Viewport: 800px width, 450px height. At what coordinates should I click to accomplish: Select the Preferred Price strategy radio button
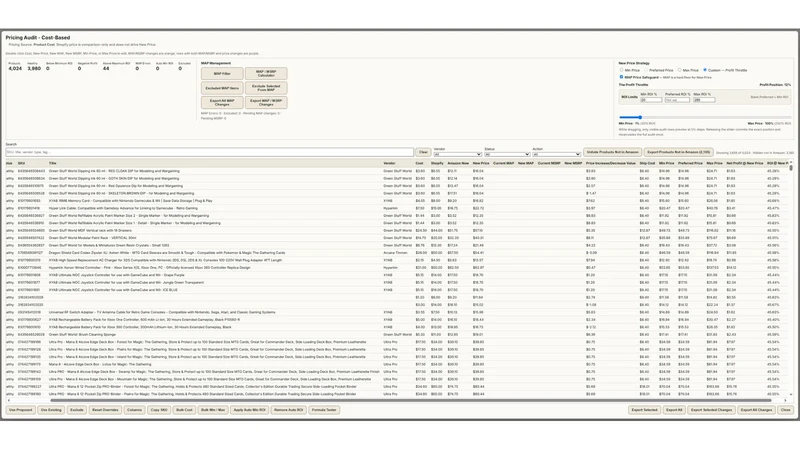point(646,70)
